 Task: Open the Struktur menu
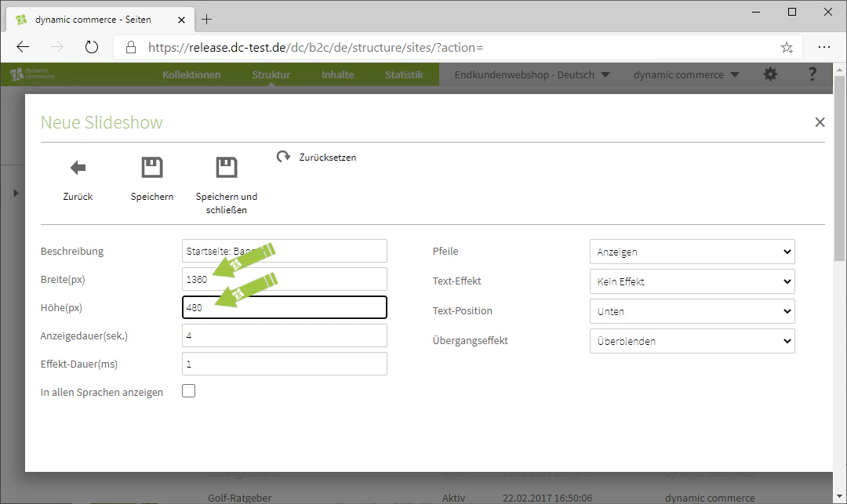(271, 74)
